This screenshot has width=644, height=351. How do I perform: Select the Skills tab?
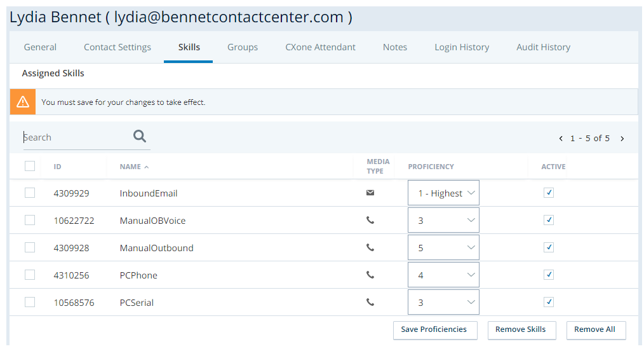pos(189,47)
